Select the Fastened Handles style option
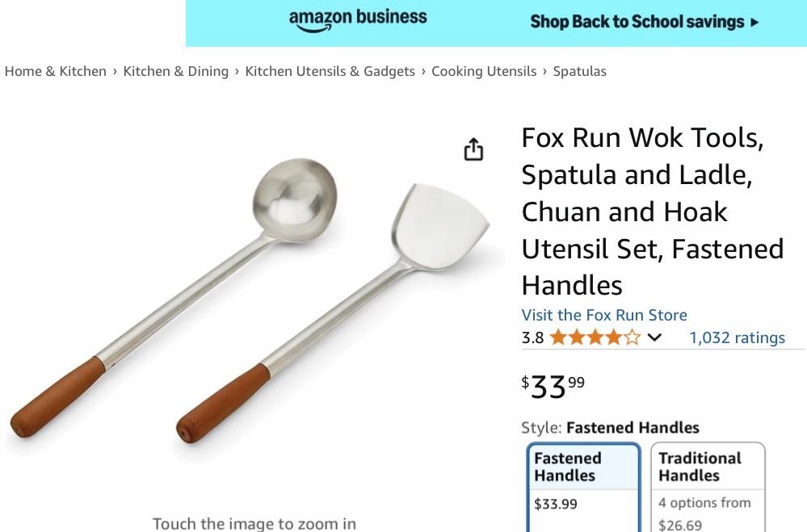 click(x=583, y=488)
